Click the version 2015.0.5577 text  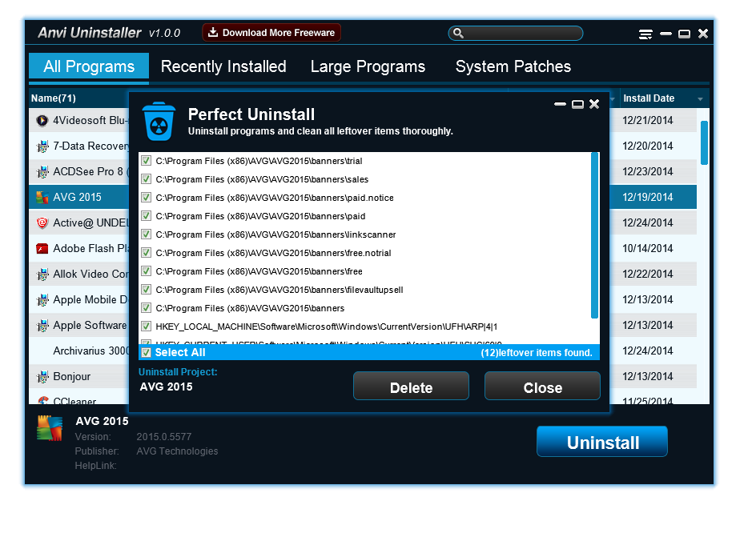164,437
